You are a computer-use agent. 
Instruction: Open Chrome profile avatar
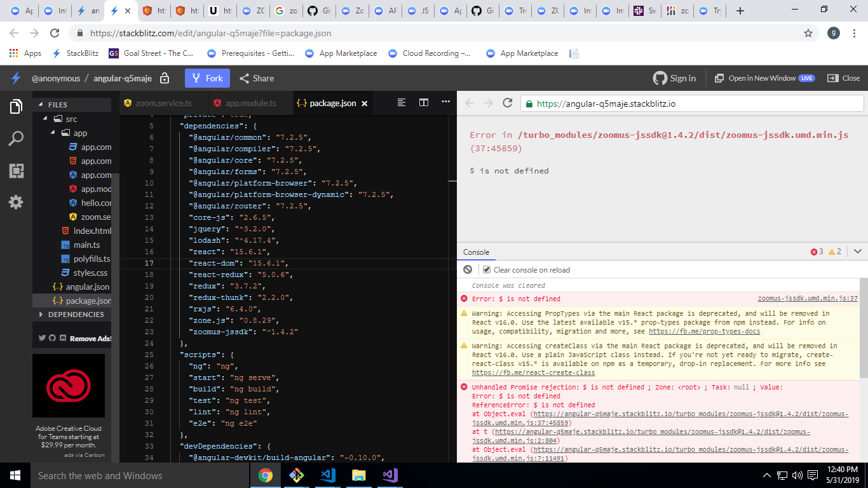pos(834,33)
